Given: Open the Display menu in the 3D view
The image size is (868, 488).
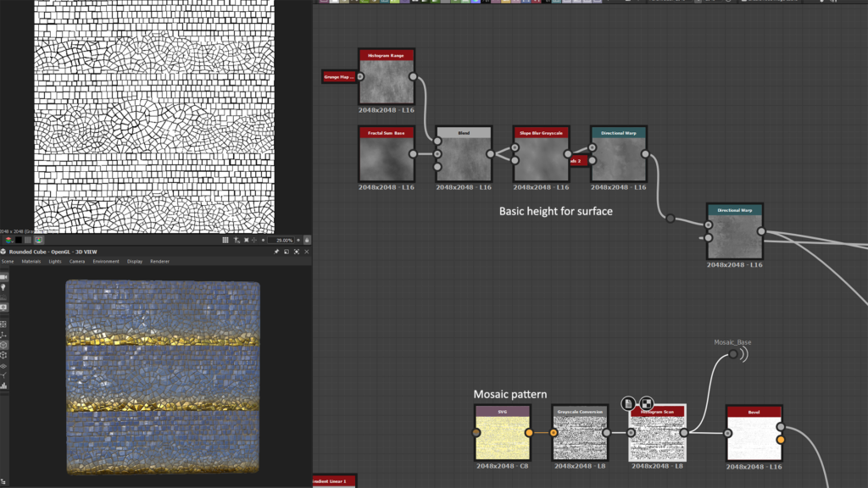Looking at the screenshot, I should point(135,262).
